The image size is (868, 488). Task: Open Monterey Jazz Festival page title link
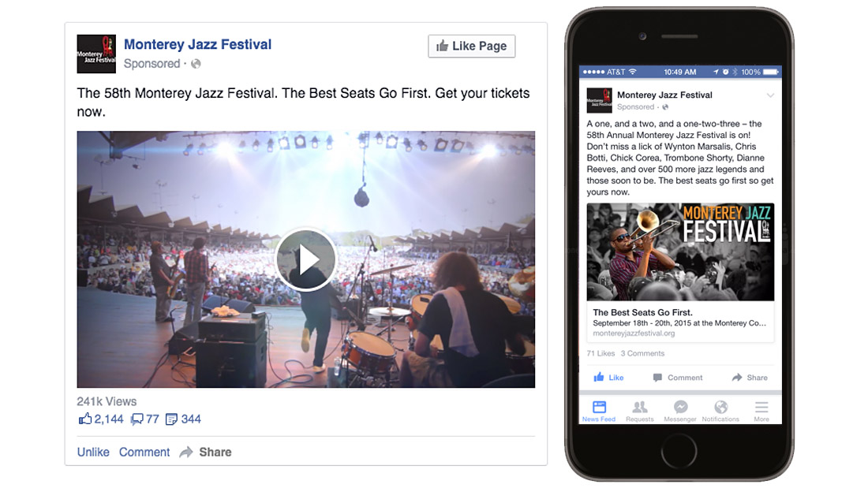pyautogui.click(x=197, y=44)
